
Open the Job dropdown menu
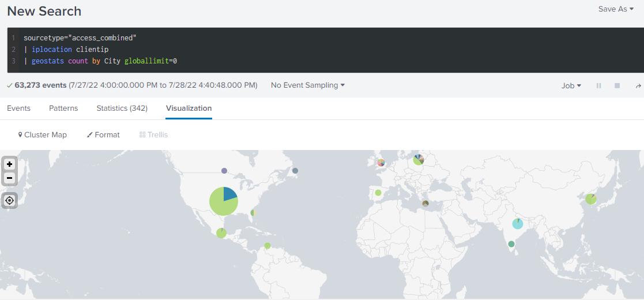571,85
